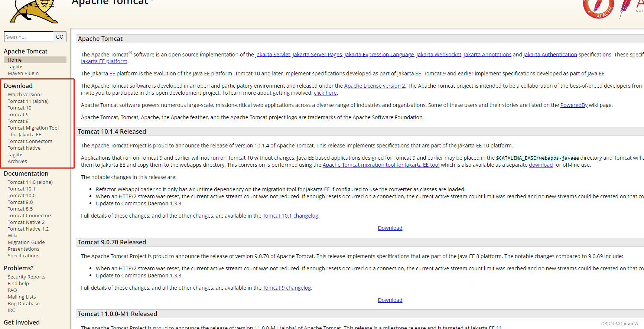
Task: Open Tomcat 10.0 documentation
Action: (x=22, y=195)
